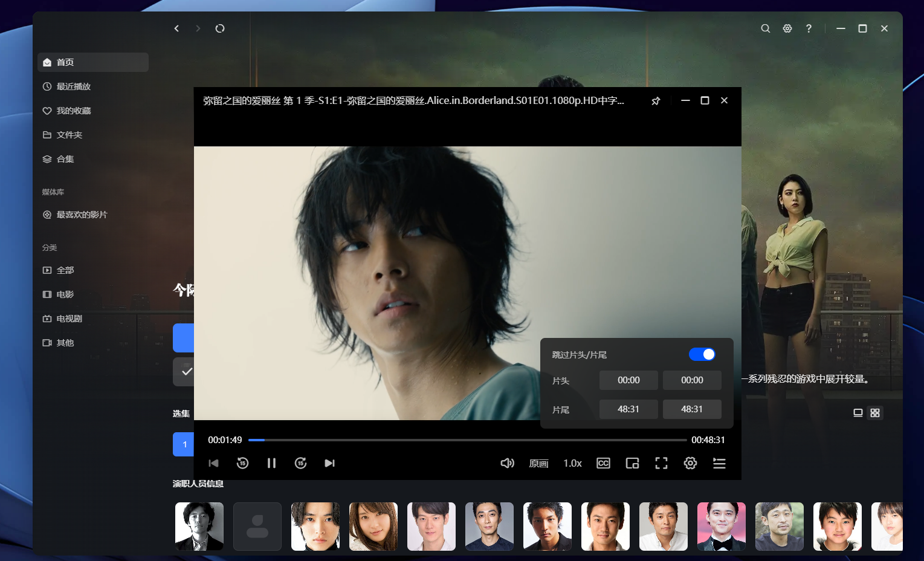Open the 1.0x playback speed menu
The height and width of the screenshot is (561, 924).
click(x=572, y=464)
